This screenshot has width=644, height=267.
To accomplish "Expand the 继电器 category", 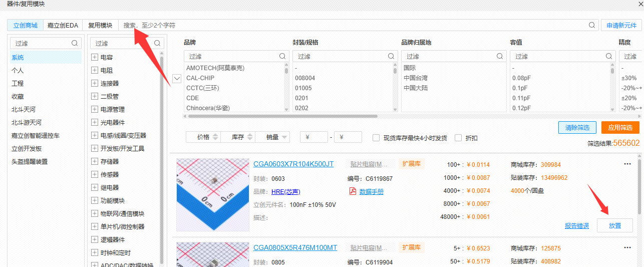I will click(x=94, y=187).
